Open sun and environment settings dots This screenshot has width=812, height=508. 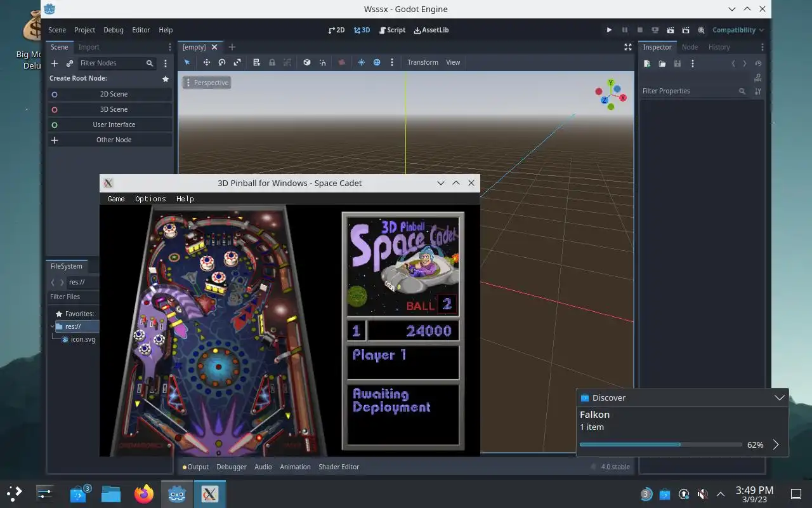point(392,62)
